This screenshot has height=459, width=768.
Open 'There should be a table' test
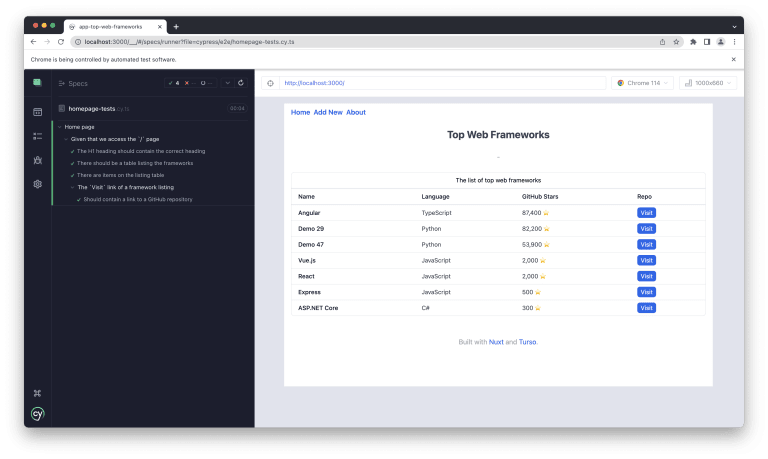click(x=135, y=163)
